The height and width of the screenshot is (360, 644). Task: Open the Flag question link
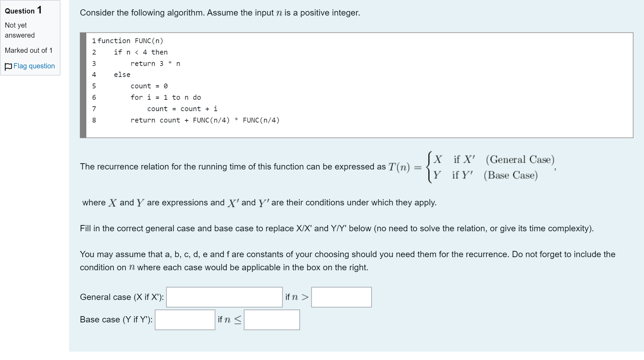pyautogui.click(x=34, y=66)
